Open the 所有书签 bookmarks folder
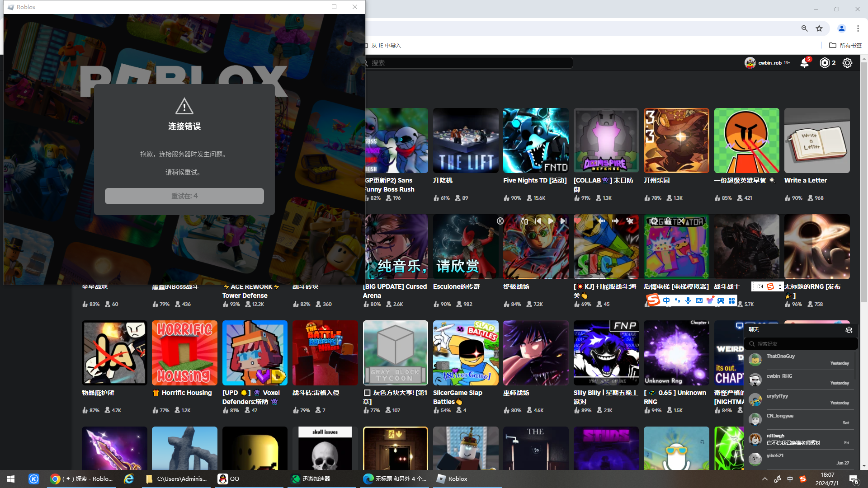This screenshot has width=868, height=488. tap(845, 45)
